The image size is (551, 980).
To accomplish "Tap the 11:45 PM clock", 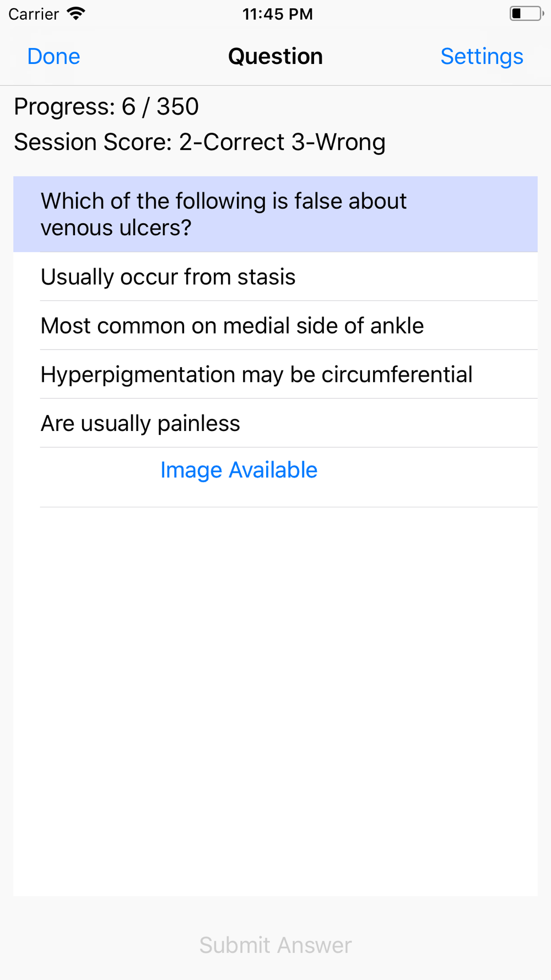I will (x=278, y=14).
